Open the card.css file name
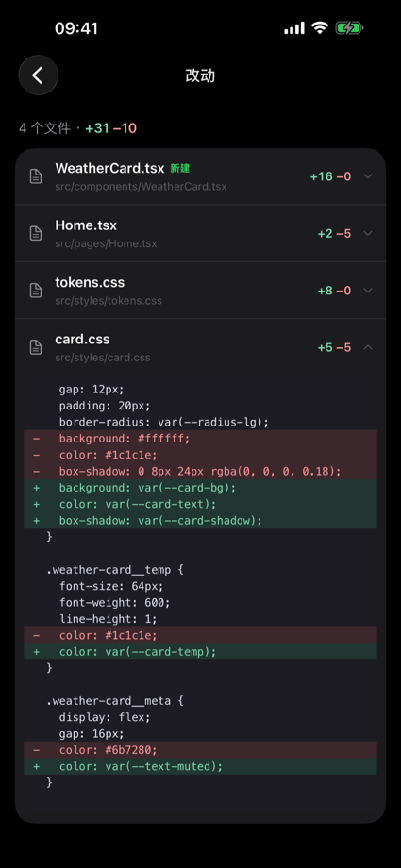The image size is (401, 868). (82, 339)
